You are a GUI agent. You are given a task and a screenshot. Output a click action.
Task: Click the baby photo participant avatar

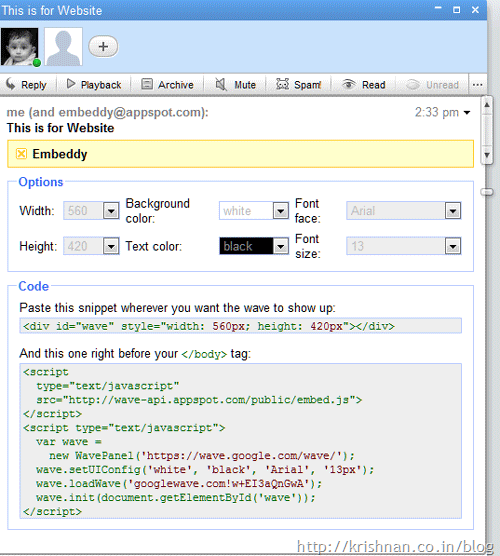tap(20, 46)
